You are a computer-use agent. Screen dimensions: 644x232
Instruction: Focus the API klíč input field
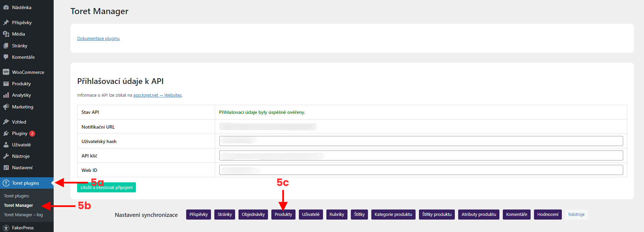[421, 155]
